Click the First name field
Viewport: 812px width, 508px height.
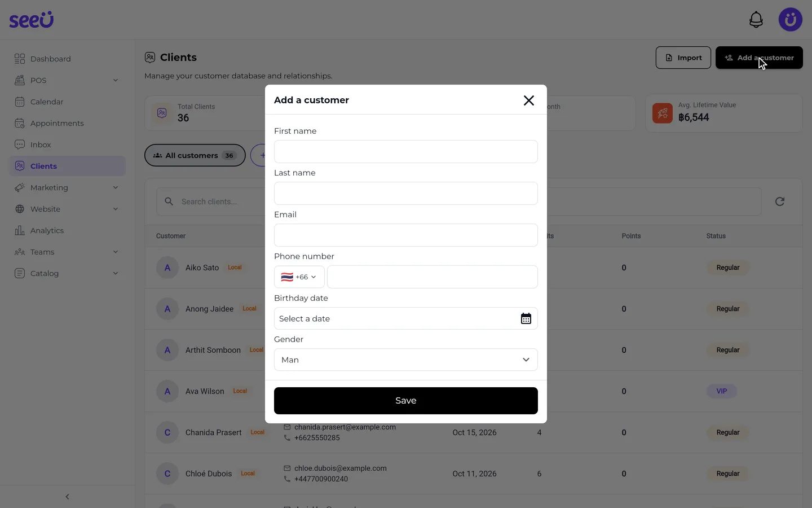406,152
